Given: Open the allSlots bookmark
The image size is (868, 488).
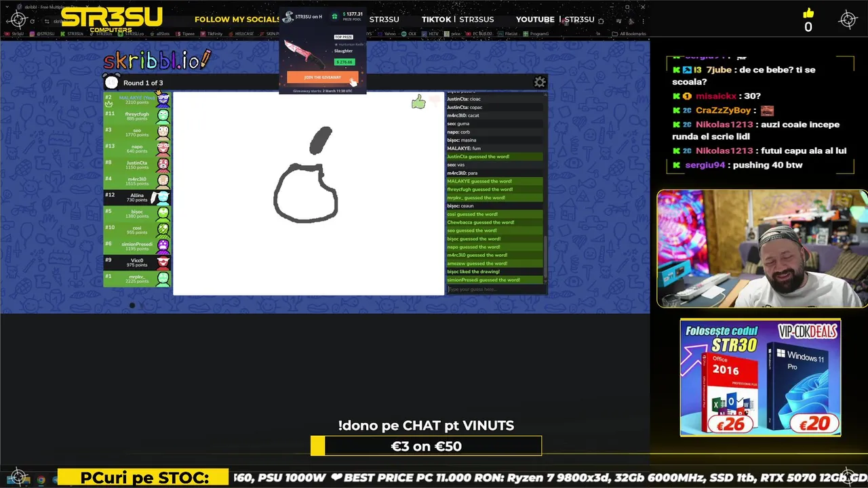Looking at the screenshot, I should pos(161,33).
